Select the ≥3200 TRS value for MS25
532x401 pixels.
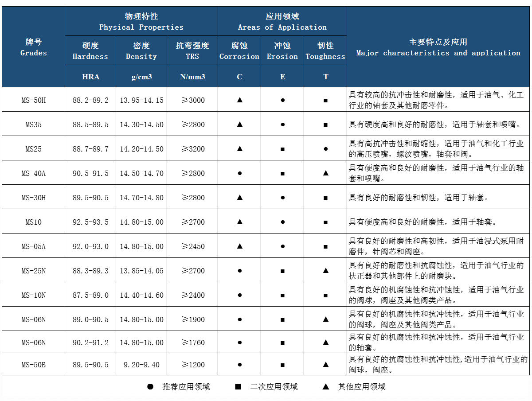(192, 149)
